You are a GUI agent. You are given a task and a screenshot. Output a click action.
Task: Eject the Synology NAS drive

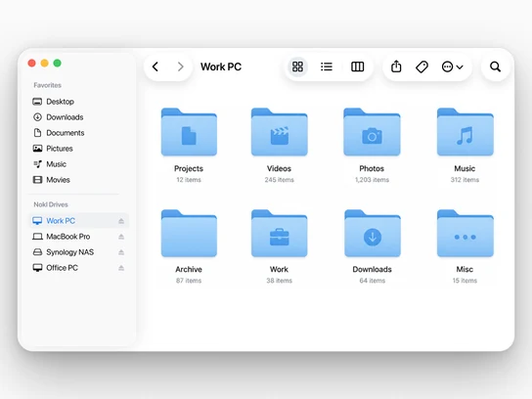[x=121, y=252]
